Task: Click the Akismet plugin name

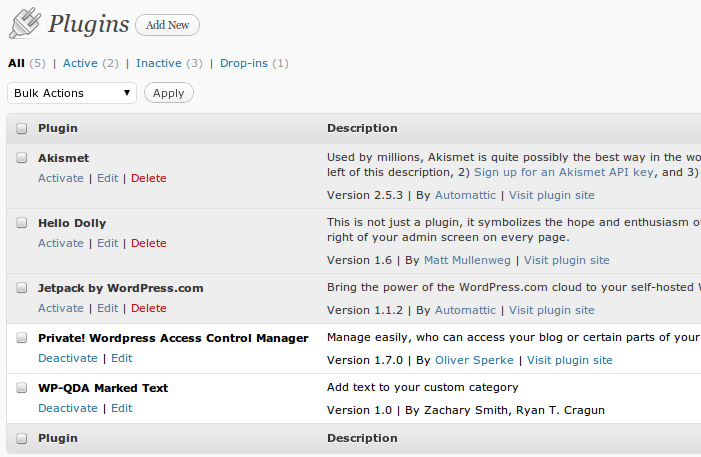Action: (x=63, y=158)
